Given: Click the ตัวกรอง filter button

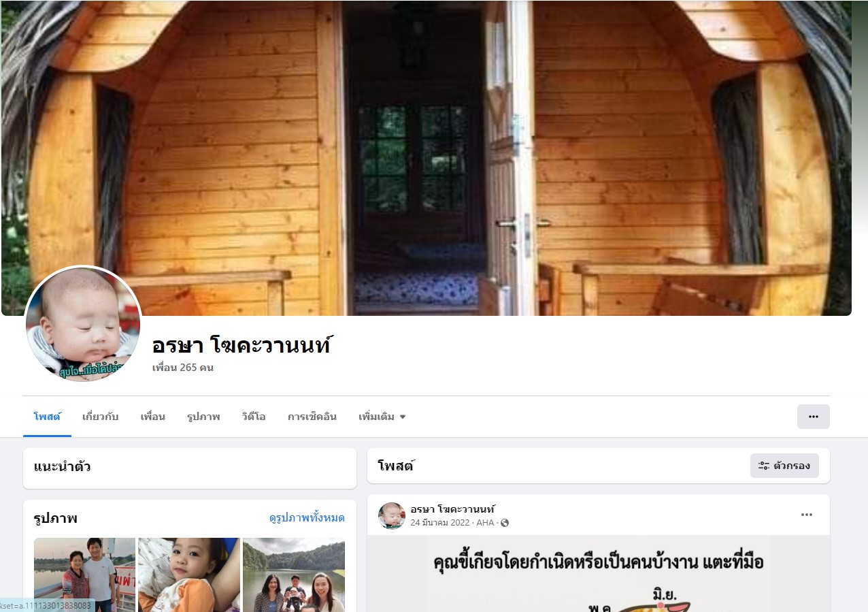Looking at the screenshot, I should tap(784, 466).
